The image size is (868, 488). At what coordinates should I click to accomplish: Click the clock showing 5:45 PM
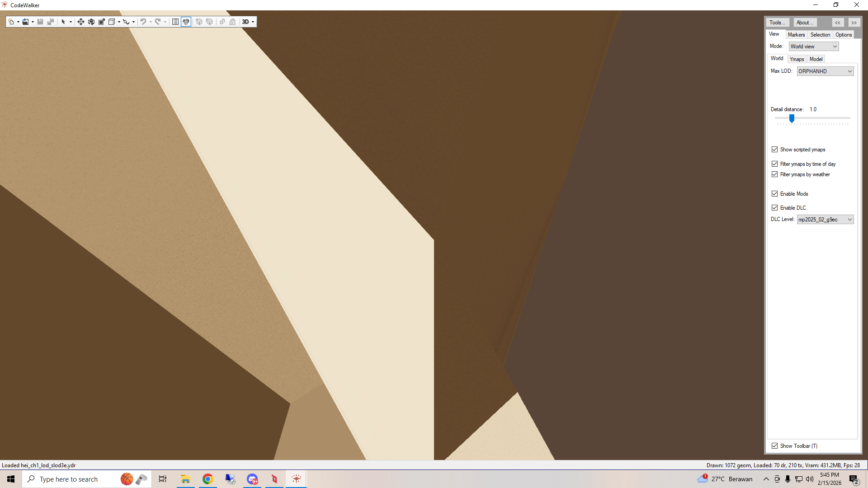click(830, 479)
